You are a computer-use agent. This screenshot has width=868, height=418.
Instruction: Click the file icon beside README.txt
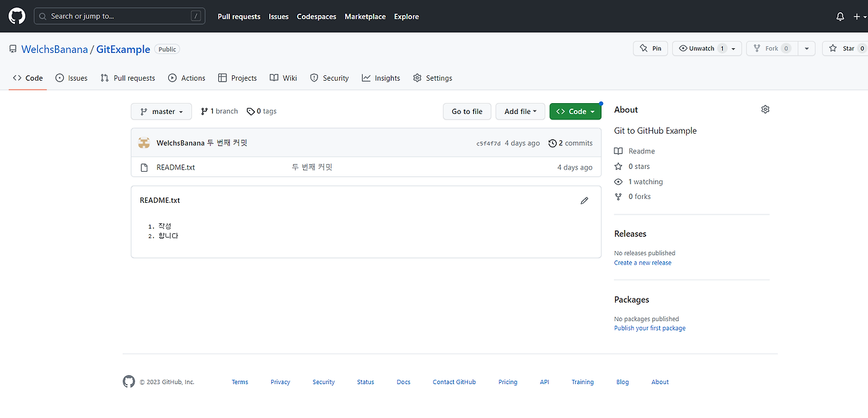point(144,167)
